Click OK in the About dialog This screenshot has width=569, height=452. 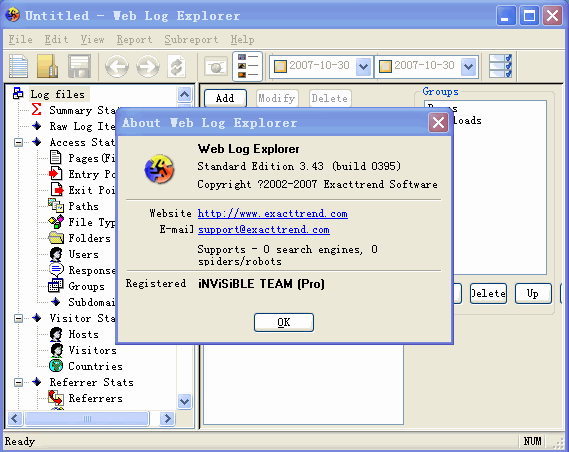pos(284,322)
